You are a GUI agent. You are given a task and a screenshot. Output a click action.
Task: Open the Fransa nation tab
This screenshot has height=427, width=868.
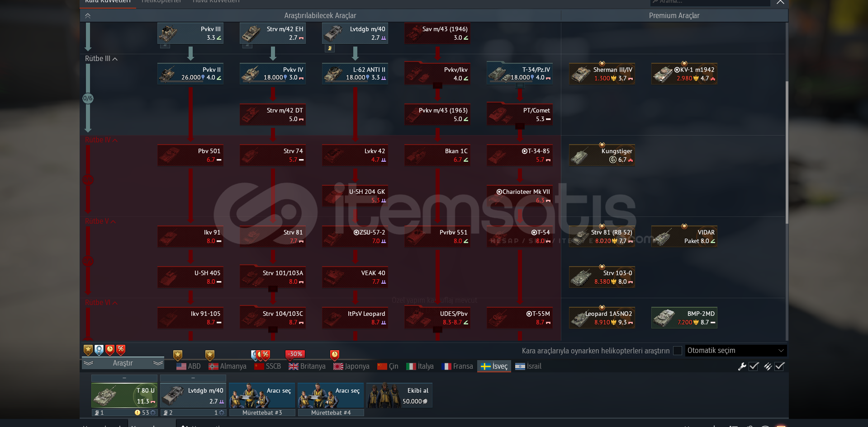(x=457, y=366)
